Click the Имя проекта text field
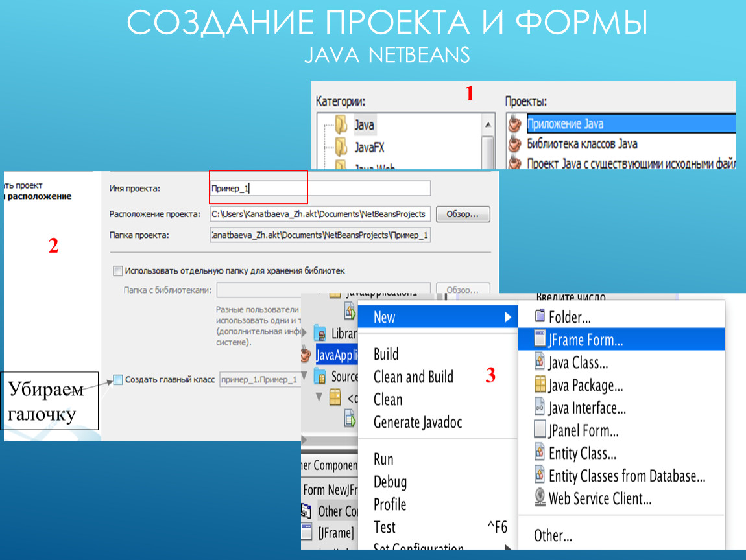746x560 pixels. click(x=319, y=189)
